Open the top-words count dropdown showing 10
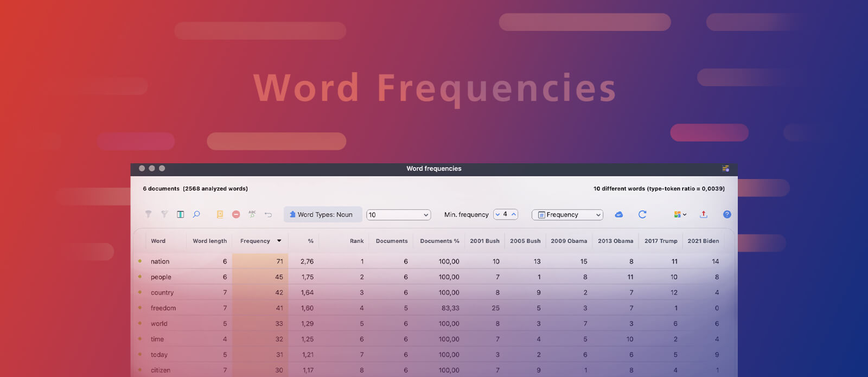The image size is (868, 377). (398, 215)
